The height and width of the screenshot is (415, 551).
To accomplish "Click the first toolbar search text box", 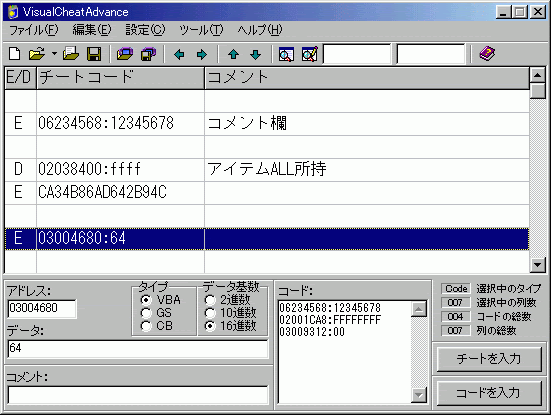I will (357, 54).
